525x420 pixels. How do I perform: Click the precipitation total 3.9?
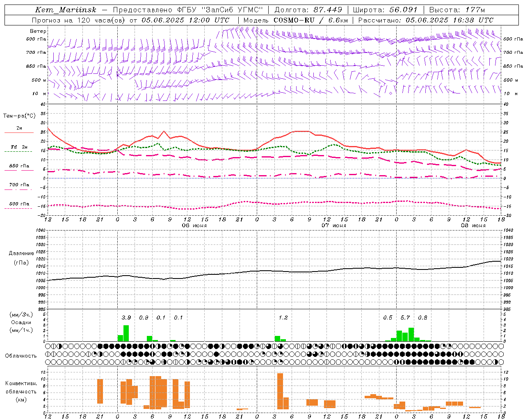(x=126, y=317)
